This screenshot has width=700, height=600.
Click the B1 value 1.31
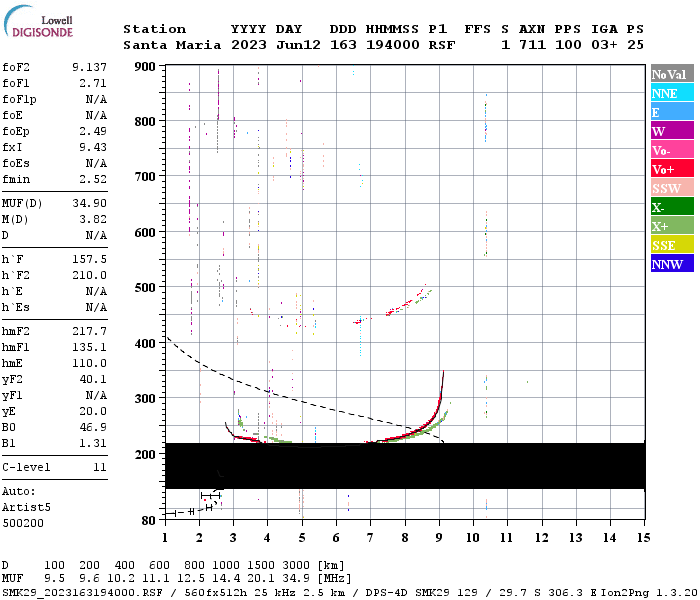point(93,443)
